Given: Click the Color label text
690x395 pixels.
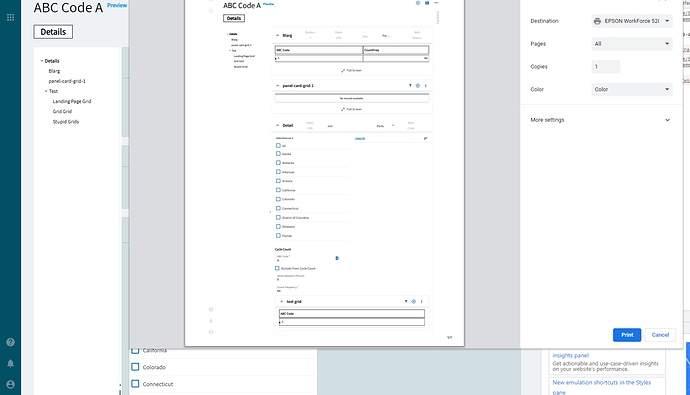Looking at the screenshot, I should [x=537, y=89].
